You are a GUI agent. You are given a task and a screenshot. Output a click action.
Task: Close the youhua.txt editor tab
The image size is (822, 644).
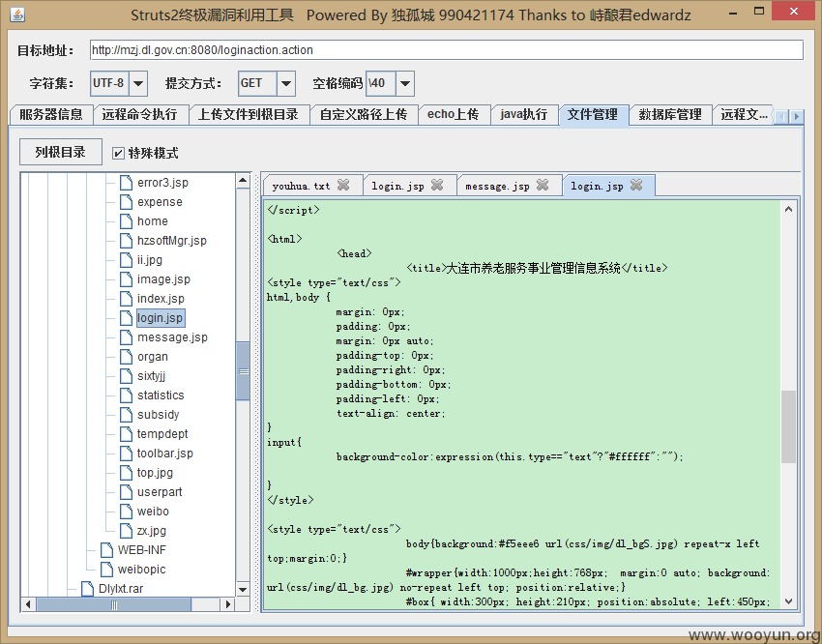(x=343, y=185)
